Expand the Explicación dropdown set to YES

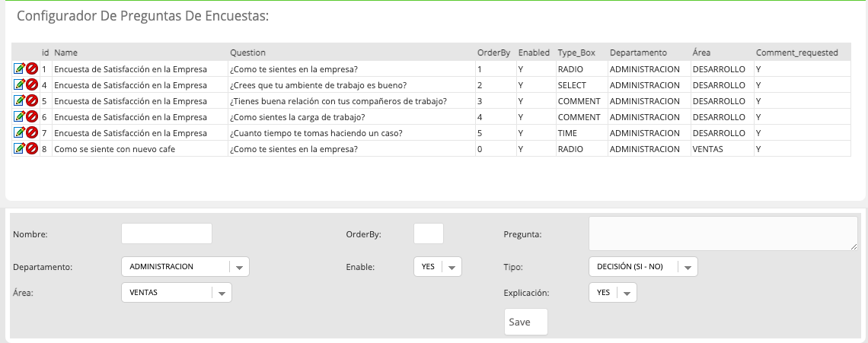[x=613, y=293]
